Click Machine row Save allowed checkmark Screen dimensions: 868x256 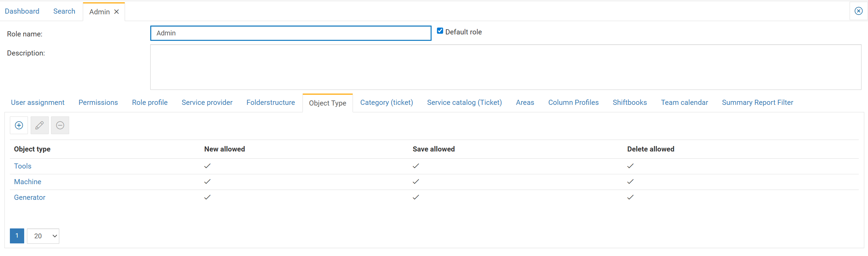pyautogui.click(x=416, y=182)
